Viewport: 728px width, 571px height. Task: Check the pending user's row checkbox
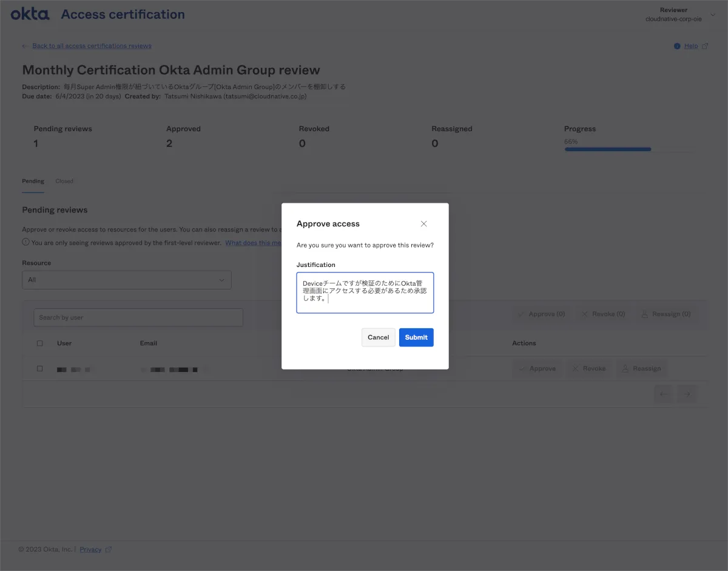40,368
